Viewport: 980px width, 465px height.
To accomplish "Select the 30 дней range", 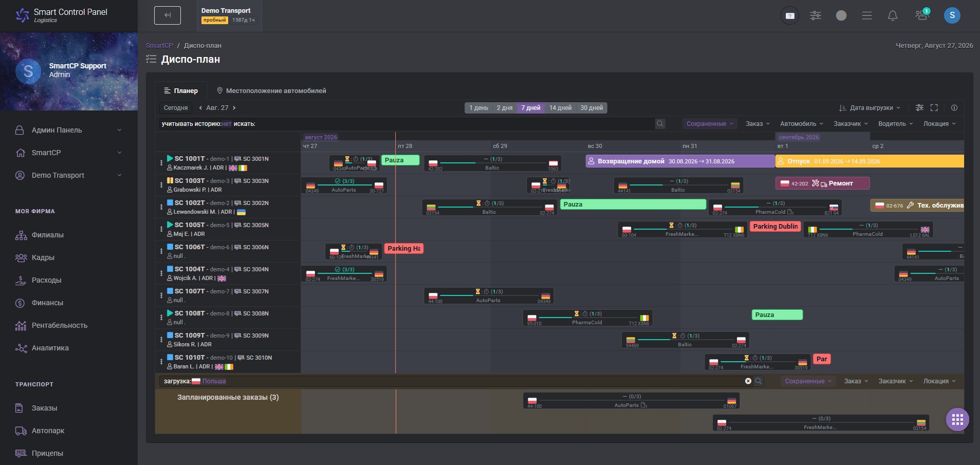I will click(591, 108).
